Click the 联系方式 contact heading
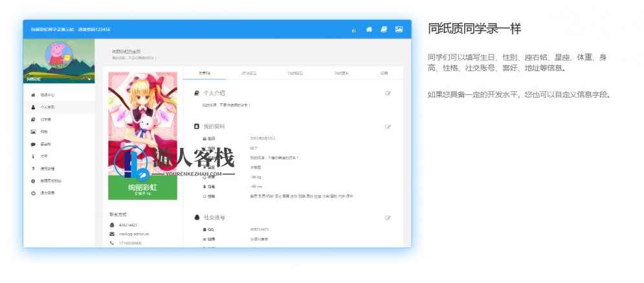Viewport: 644px width, 283px height. point(118,214)
